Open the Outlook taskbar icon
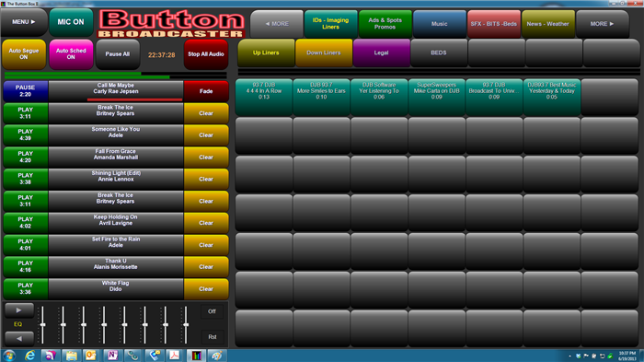This screenshot has width=644, height=362. (x=91, y=356)
